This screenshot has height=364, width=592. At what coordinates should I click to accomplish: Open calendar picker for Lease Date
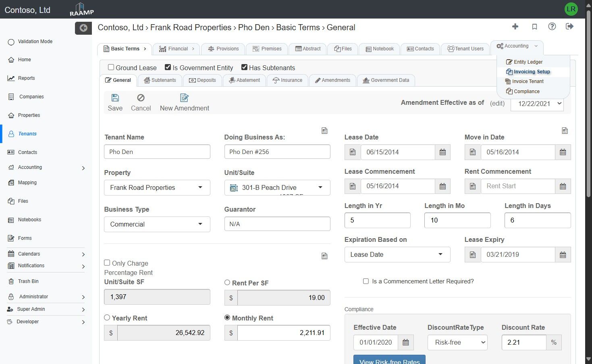pos(442,152)
